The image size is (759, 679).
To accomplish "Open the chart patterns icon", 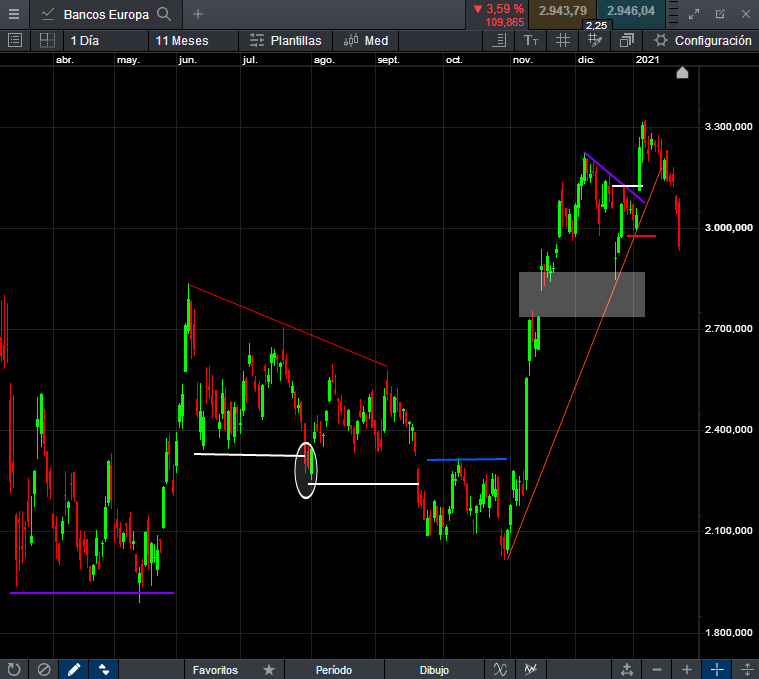I will pyautogui.click(x=531, y=670).
